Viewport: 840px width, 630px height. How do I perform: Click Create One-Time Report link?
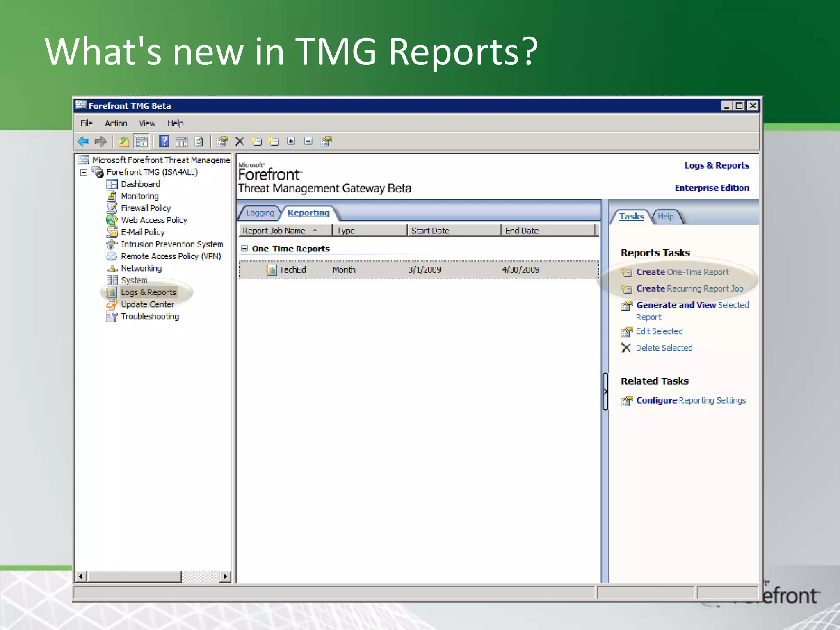click(x=682, y=272)
